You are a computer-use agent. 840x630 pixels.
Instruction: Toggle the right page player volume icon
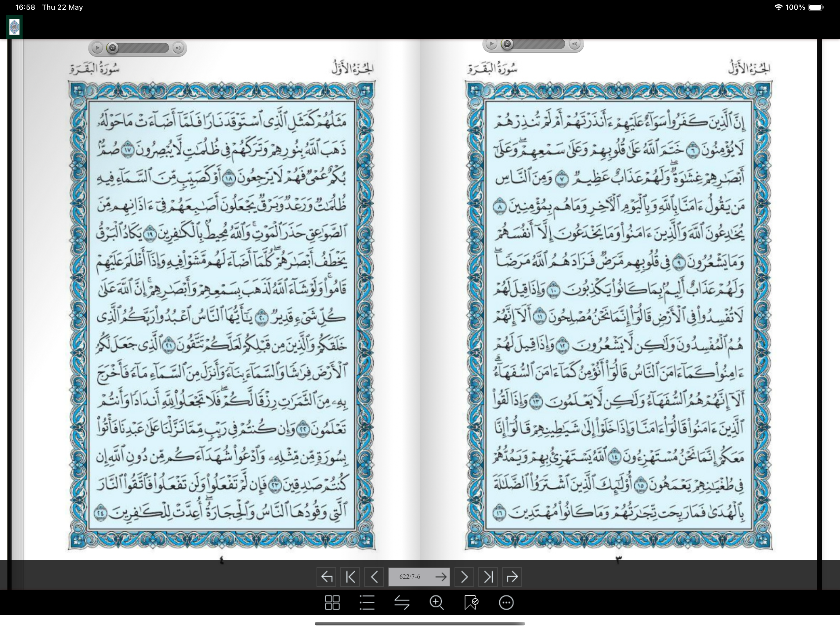[x=574, y=44]
